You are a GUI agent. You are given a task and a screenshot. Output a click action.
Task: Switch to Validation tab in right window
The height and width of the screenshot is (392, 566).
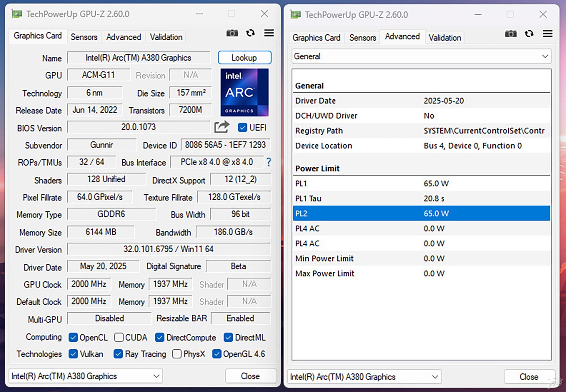click(x=445, y=38)
